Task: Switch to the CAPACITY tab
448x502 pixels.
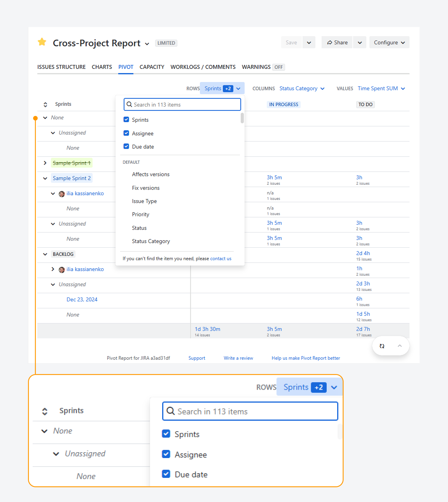Action: pos(152,67)
